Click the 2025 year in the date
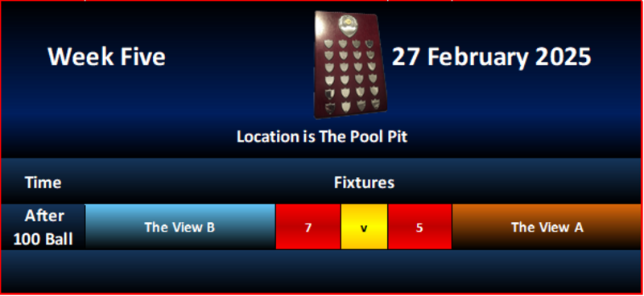The image size is (644, 296). 563,56
